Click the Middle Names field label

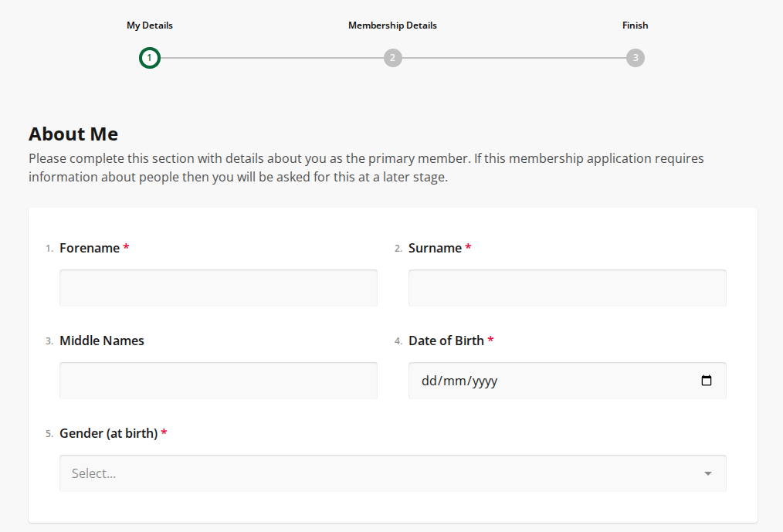[x=102, y=341]
